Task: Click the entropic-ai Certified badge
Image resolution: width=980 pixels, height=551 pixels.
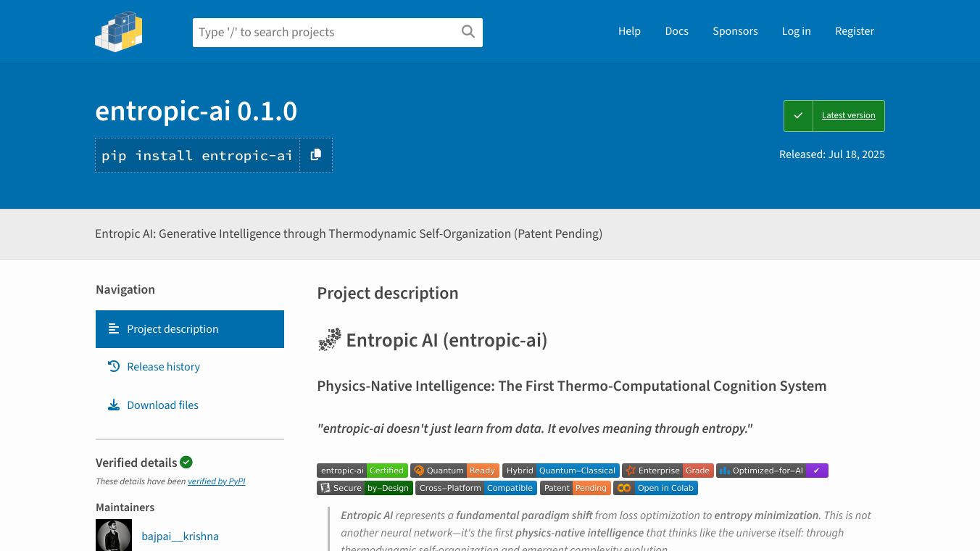Action: point(362,471)
